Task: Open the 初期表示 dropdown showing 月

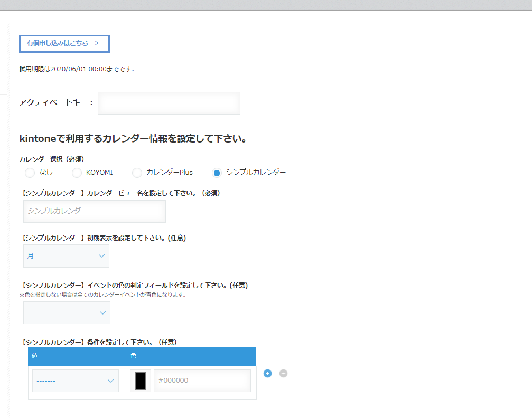Action: [66, 256]
